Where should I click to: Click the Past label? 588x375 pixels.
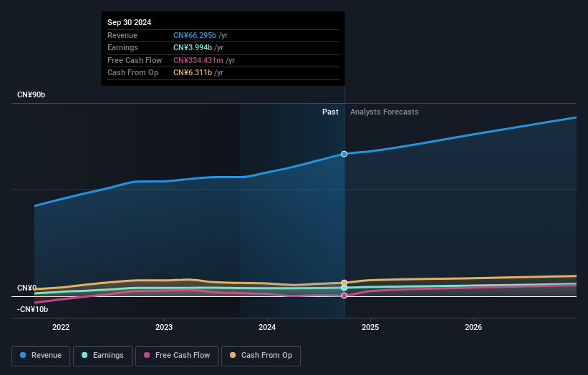coord(330,112)
